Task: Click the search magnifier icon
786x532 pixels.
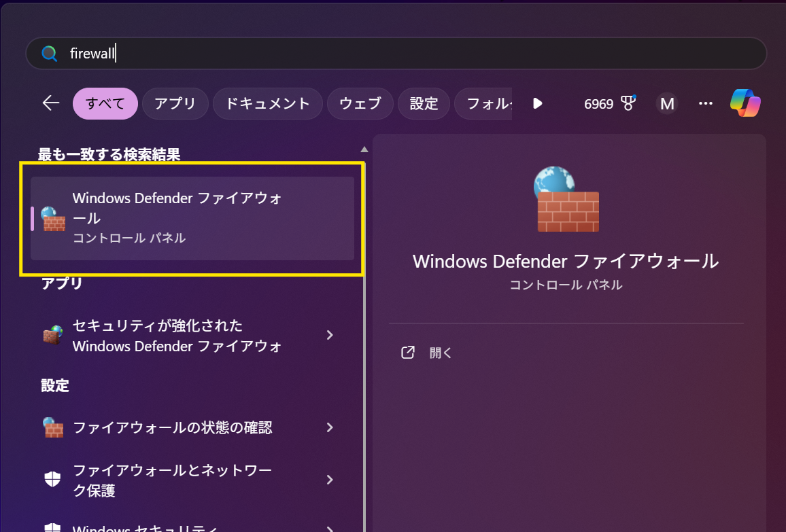Action: point(49,53)
